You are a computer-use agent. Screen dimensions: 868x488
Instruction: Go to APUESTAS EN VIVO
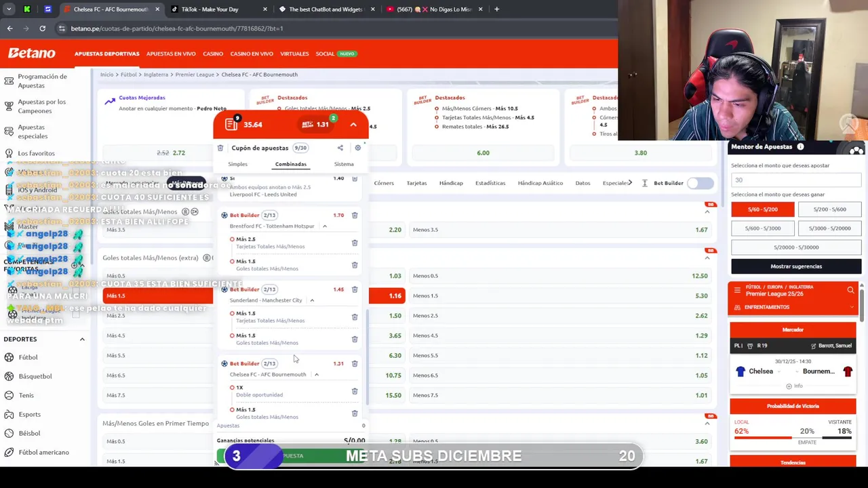coord(171,54)
